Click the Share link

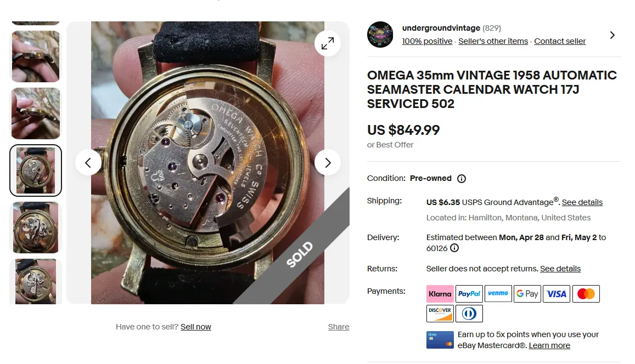pyautogui.click(x=339, y=327)
